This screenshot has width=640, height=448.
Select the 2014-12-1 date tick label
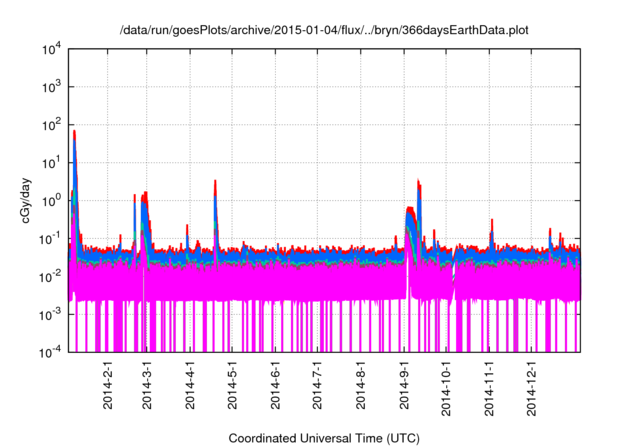pos(531,393)
